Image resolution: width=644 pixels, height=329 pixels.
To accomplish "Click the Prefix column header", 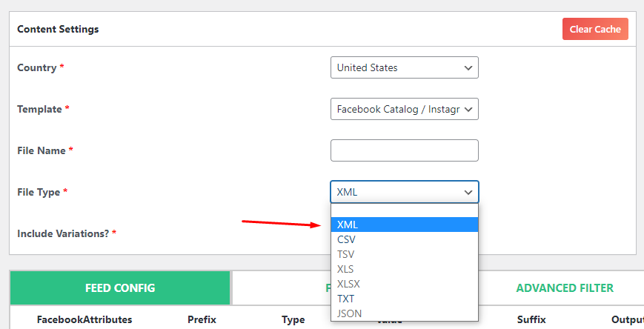I will click(x=201, y=320).
